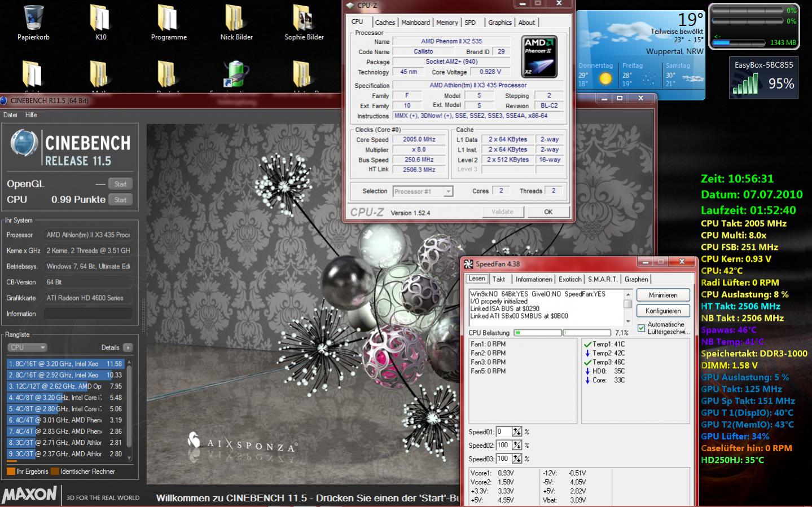Click the Ihr Ergebnis orange legend swatch
This screenshot has width=812, height=507.
[x=11, y=471]
